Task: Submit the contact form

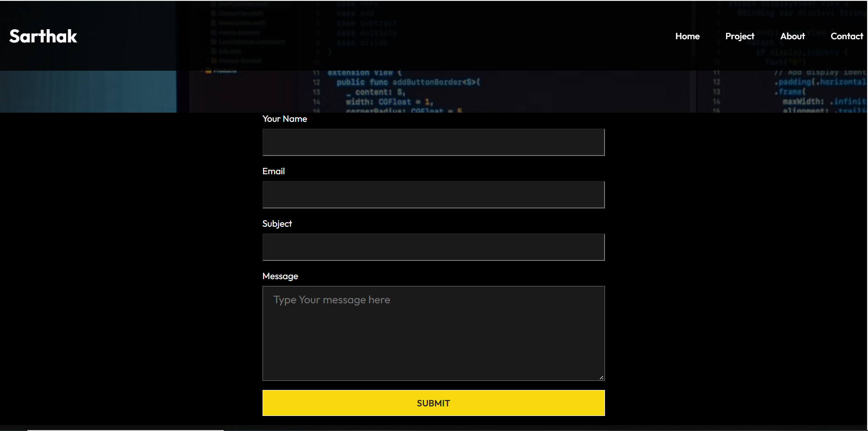Action: pyautogui.click(x=433, y=403)
